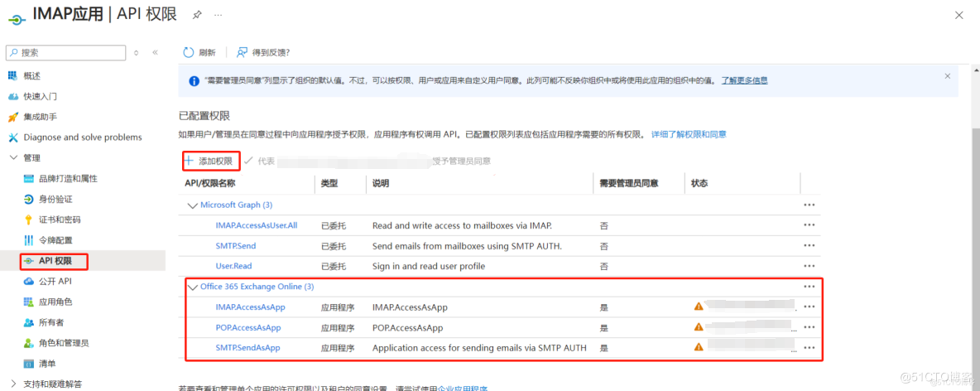The image size is (980, 391).
Task: Click the warning icon in IMAP.AccessAsApp row
Action: 698,306
